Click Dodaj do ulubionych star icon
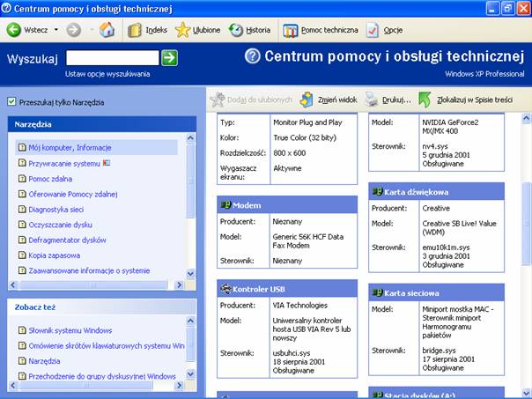The height and width of the screenshot is (399, 532). pyautogui.click(x=218, y=100)
